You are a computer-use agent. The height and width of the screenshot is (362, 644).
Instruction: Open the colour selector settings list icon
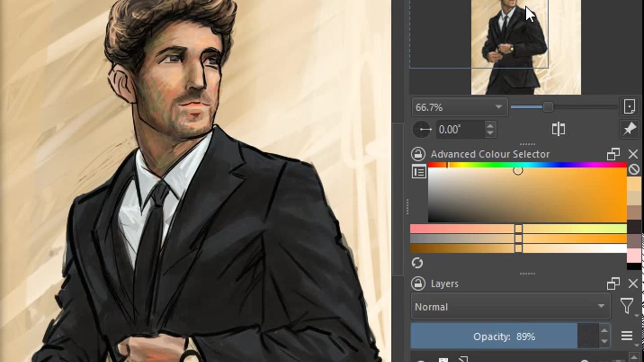(419, 172)
